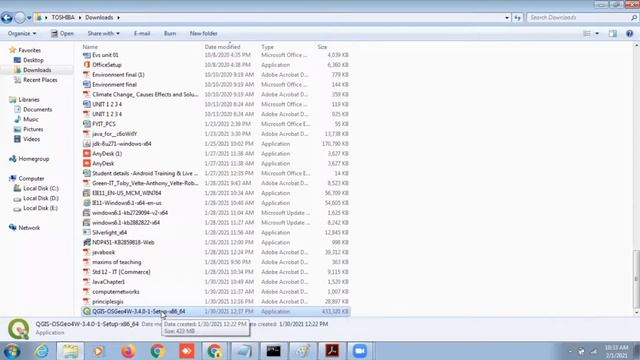Click the Open toolbar button
640x360 pixels.
(x=62, y=33)
